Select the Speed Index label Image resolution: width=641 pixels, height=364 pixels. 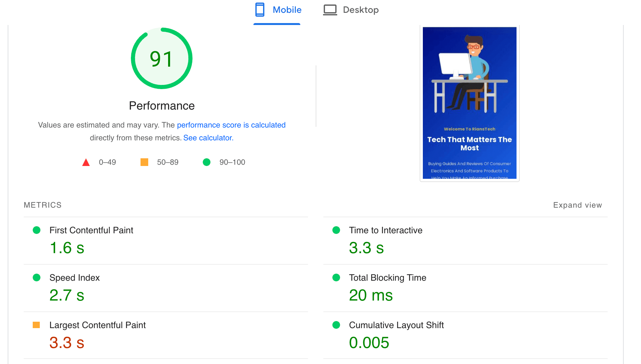tap(74, 278)
